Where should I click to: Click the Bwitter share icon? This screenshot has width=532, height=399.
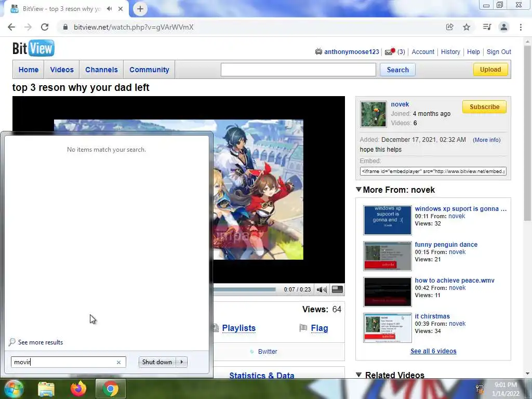click(x=252, y=352)
